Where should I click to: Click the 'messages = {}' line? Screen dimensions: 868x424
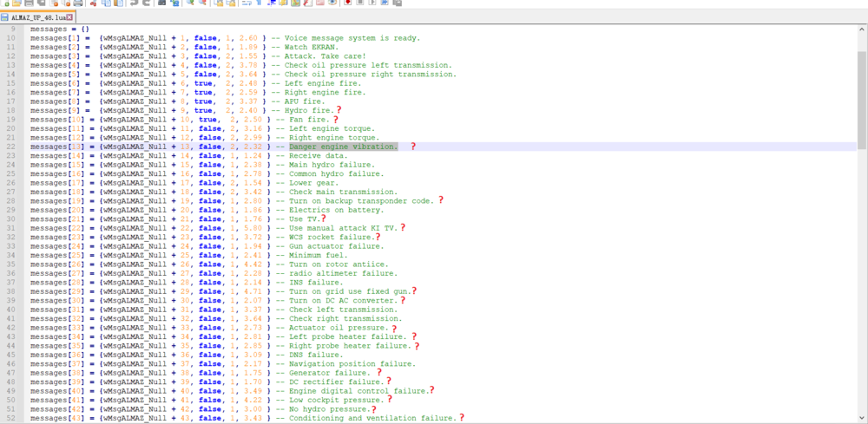click(x=60, y=29)
